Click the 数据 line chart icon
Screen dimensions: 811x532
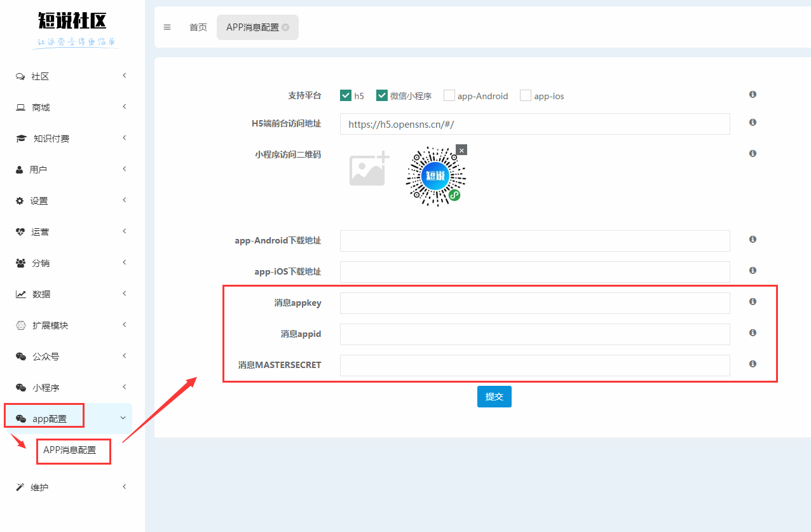[20, 294]
